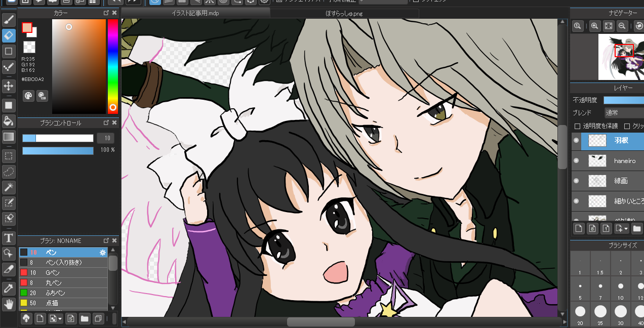Select the Text tool
644x328 pixels.
tap(9, 237)
